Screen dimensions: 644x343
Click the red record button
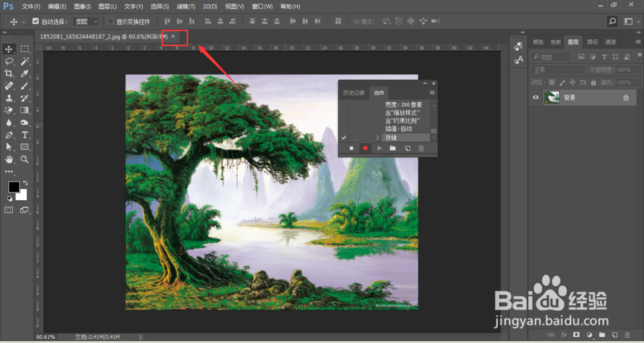point(365,148)
